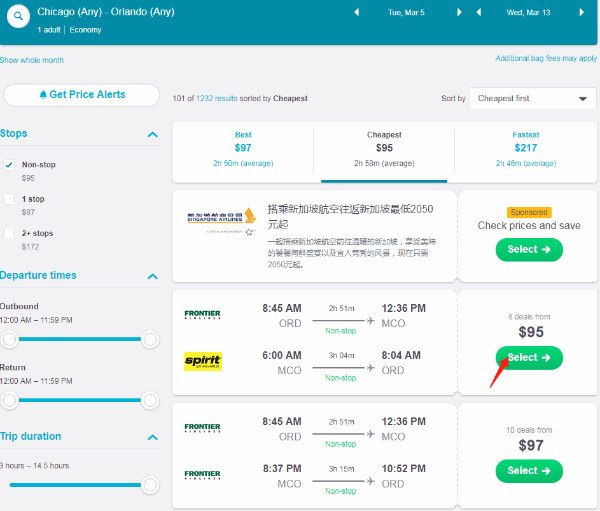Select the $95 flight deal

(x=529, y=358)
